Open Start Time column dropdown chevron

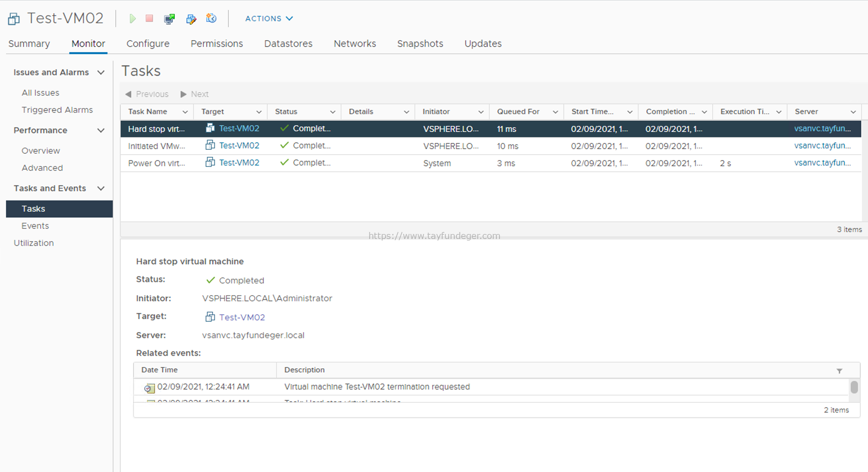pyautogui.click(x=629, y=112)
